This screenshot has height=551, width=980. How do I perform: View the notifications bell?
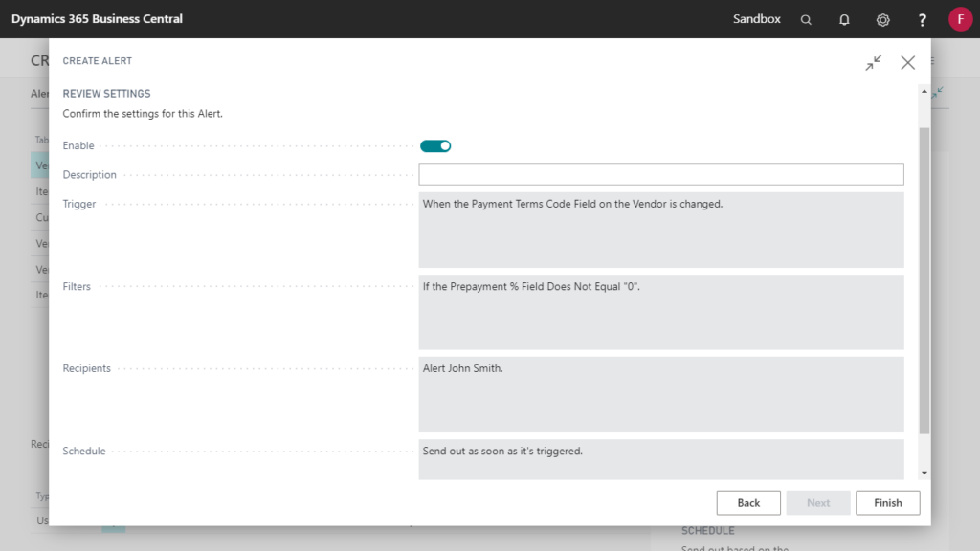pos(844,19)
